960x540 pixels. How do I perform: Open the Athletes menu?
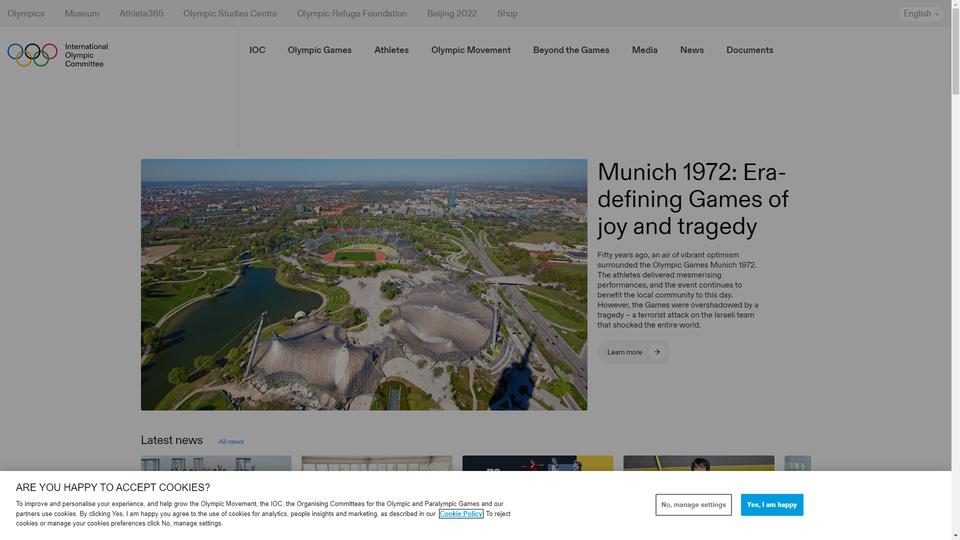click(x=391, y=50)
